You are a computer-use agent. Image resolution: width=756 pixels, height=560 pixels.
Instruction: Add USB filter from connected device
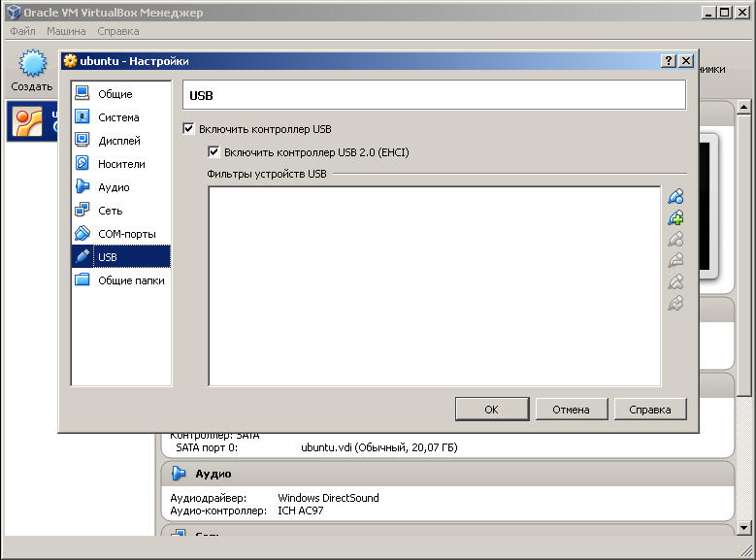[675, 218]
